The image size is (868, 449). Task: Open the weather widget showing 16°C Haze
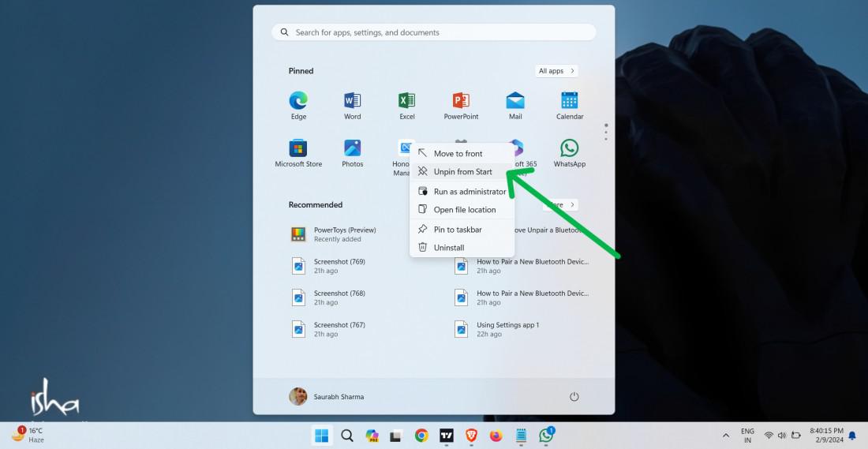click(28, 435)
